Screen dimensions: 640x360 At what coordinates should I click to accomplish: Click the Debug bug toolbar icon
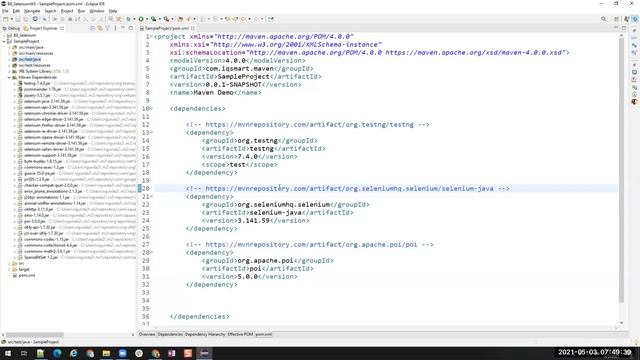[x=129, y=19]
